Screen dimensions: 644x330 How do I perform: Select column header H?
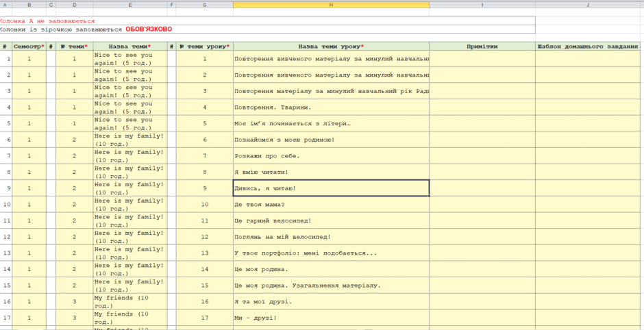(331, 5)
